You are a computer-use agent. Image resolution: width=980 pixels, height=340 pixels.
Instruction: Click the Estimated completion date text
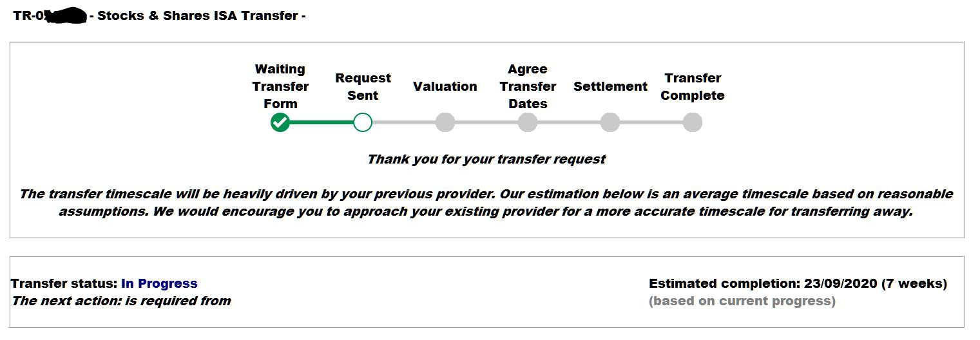pos(798,283)
